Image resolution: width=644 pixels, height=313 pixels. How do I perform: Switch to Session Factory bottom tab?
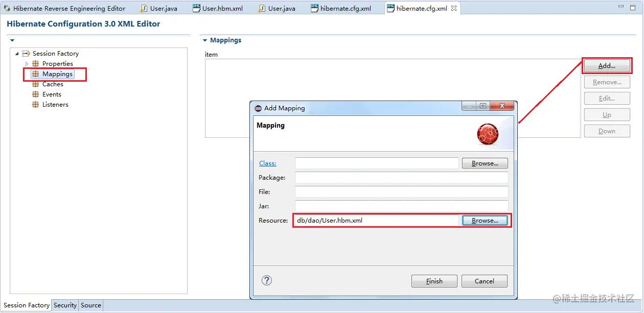coord(27,305)
